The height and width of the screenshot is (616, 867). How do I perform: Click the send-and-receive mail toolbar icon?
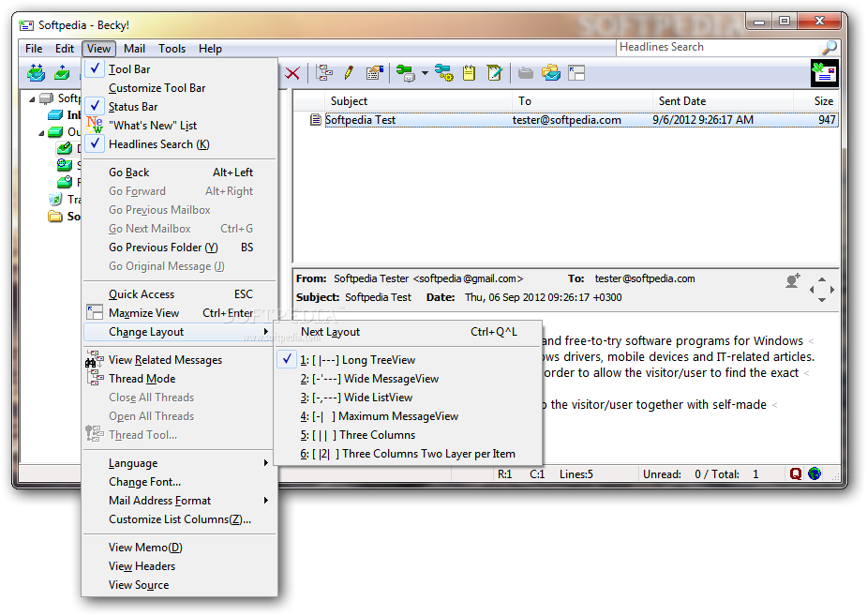36,72
